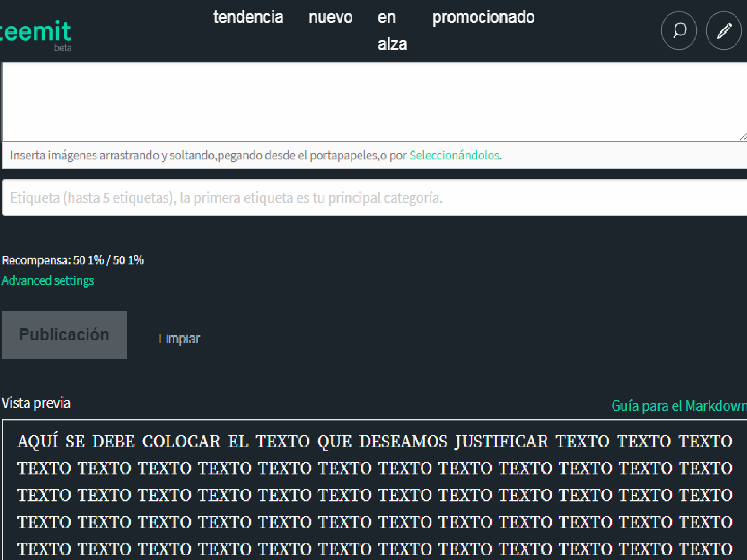Click the Limpiar button
The image size is (747, 560).
point(179,339)
